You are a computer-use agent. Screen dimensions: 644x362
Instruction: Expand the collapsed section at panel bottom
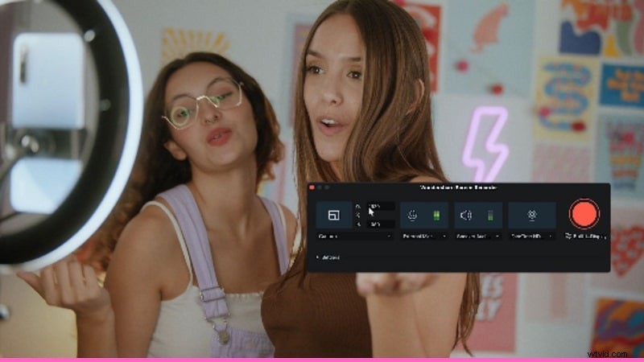pos(328,257)
